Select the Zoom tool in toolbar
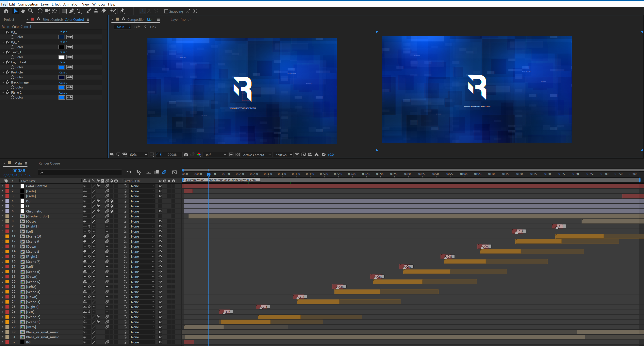644x346 pixels. [x=30, y=11]
